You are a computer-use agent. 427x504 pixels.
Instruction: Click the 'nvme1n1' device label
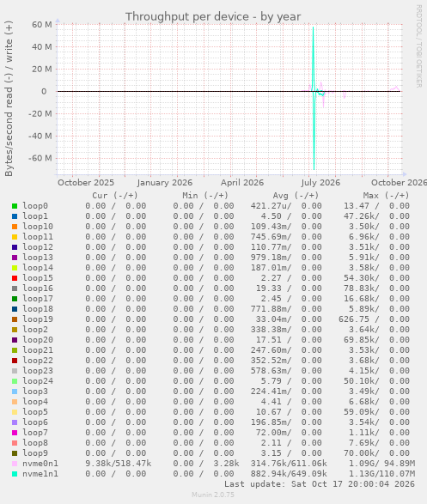click(x=40, y=473)
